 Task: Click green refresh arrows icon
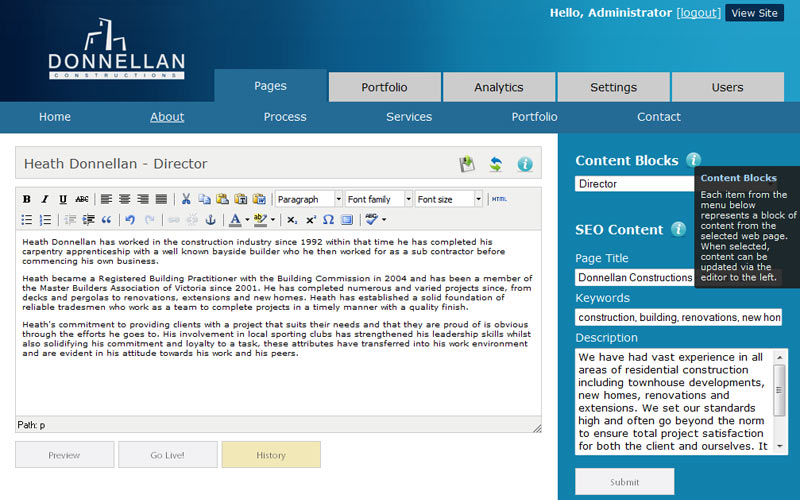495,164
